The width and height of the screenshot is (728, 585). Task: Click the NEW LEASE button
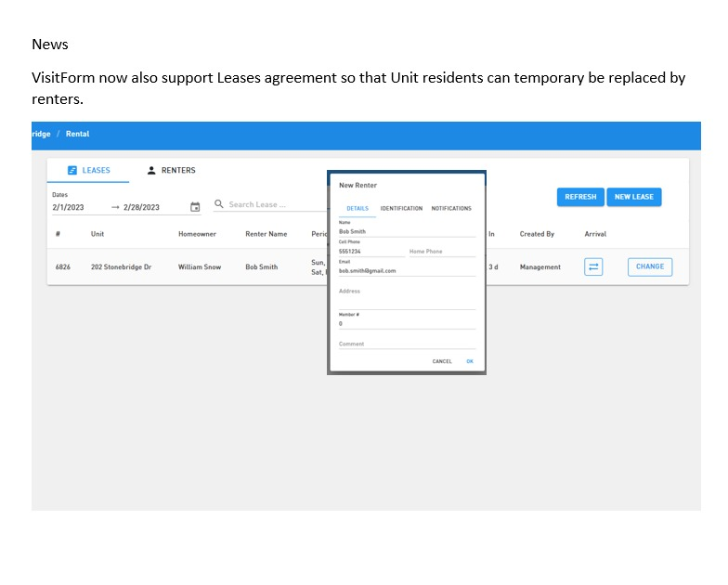tap(633, 197)
